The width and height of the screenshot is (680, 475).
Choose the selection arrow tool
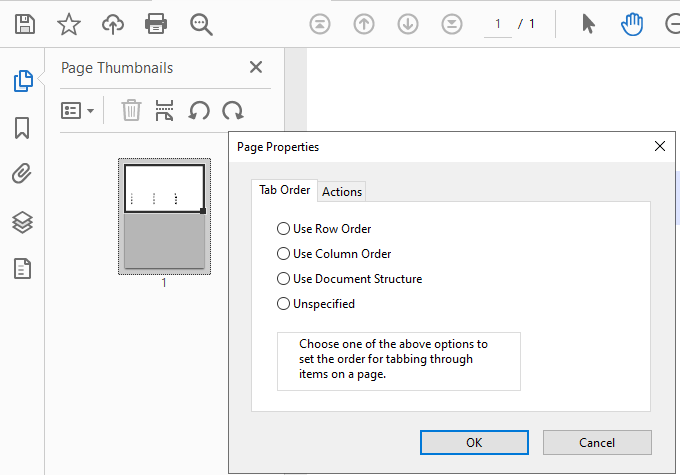click(588, 24)
